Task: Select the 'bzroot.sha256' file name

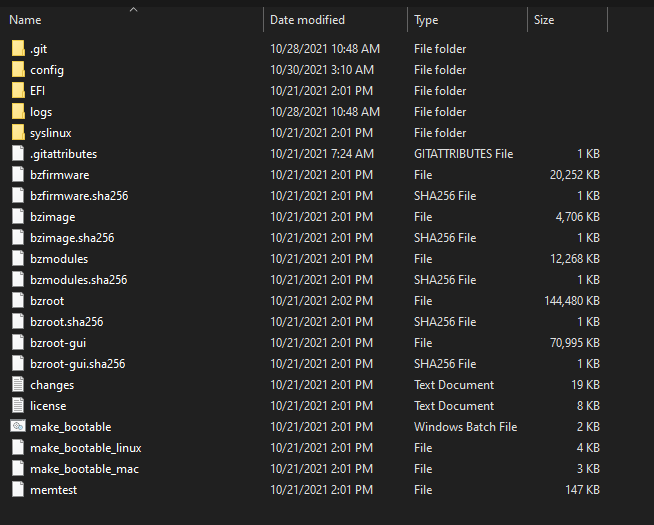Action: pos(67,322)
